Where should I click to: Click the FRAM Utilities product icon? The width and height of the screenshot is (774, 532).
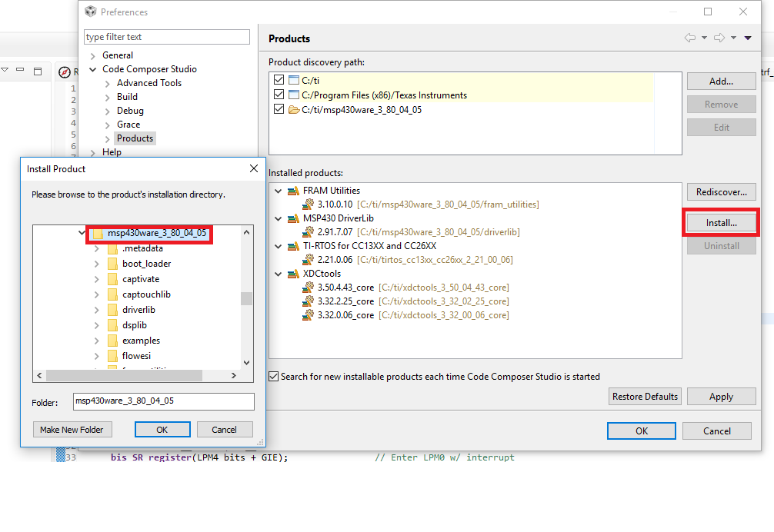(x=293, y=191)
